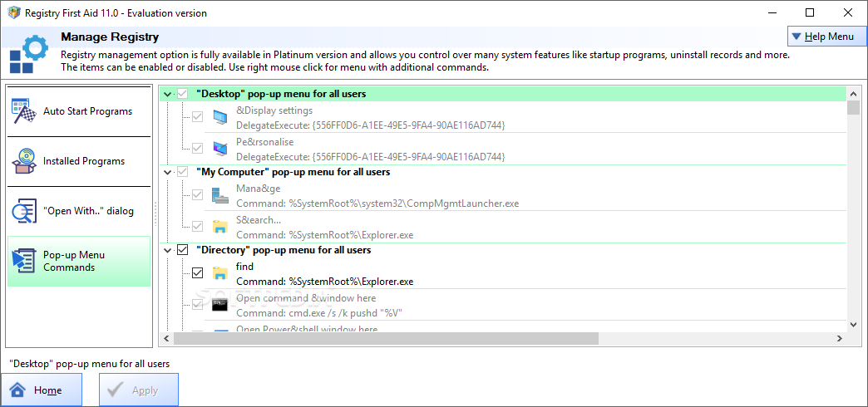Toggle the Open command &window here checkbox
The image size is (868, 407).
pyautogui.click(x=198, y=304)
